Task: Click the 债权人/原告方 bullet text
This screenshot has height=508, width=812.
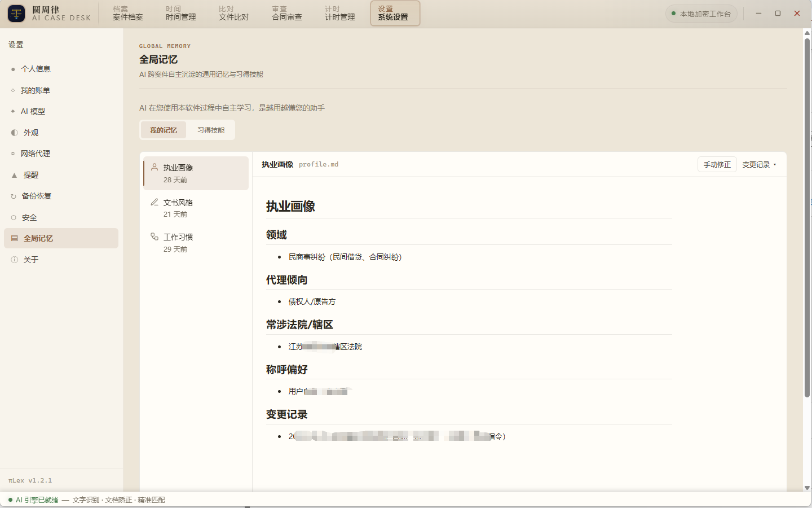Action: [312, 301]
